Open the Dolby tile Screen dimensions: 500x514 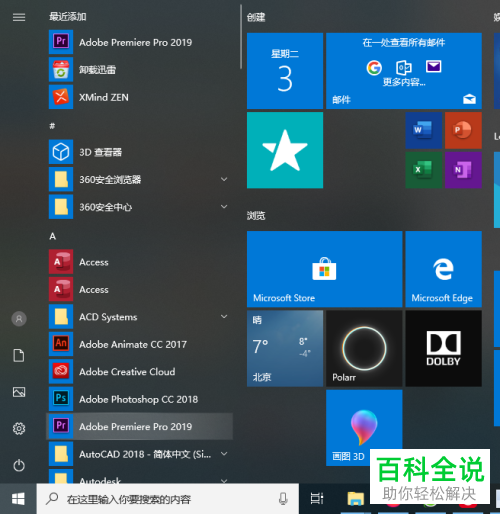click(x=443, y=348)
